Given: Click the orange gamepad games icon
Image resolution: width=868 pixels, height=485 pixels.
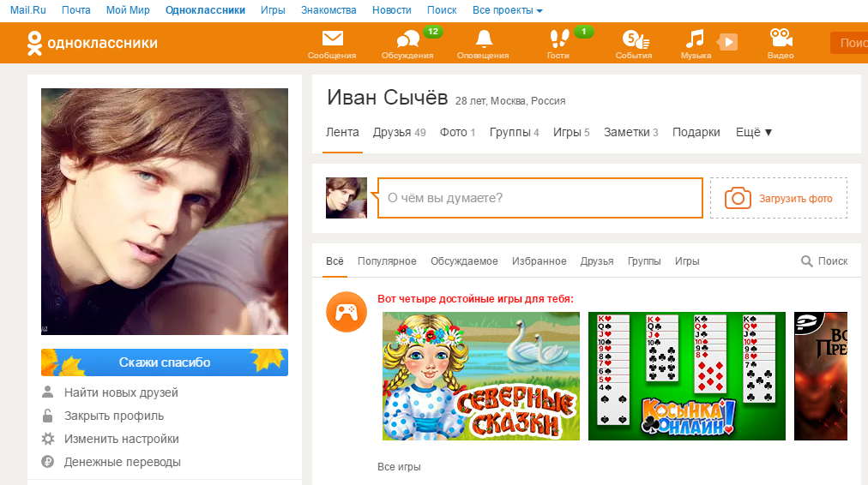Looking at the screenshot, I should 347,312.
